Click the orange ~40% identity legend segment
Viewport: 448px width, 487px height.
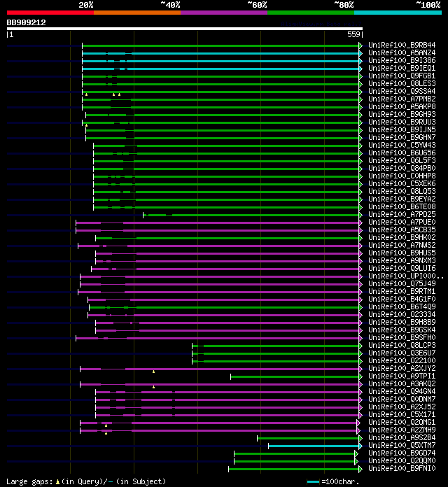(x=137, y=13)
